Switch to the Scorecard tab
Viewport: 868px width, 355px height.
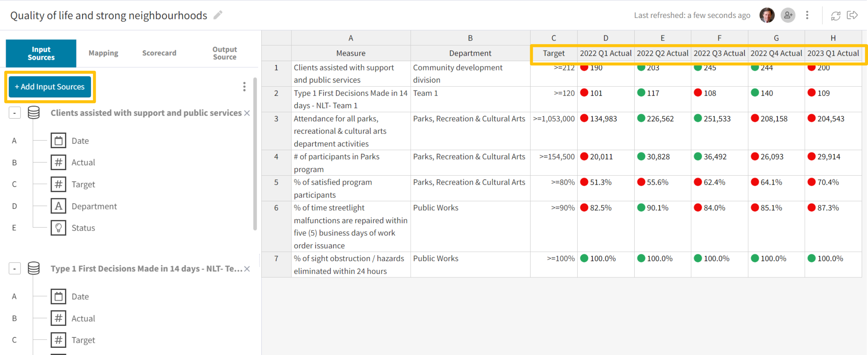pos(159,53)
